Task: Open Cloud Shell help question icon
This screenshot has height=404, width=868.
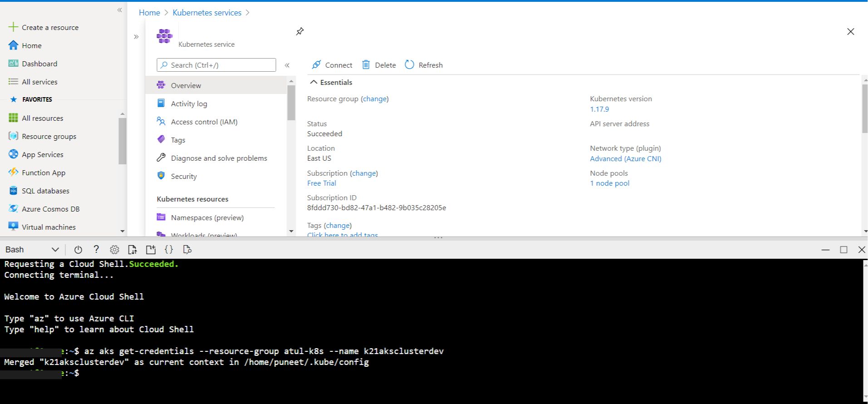Action: 96,249
